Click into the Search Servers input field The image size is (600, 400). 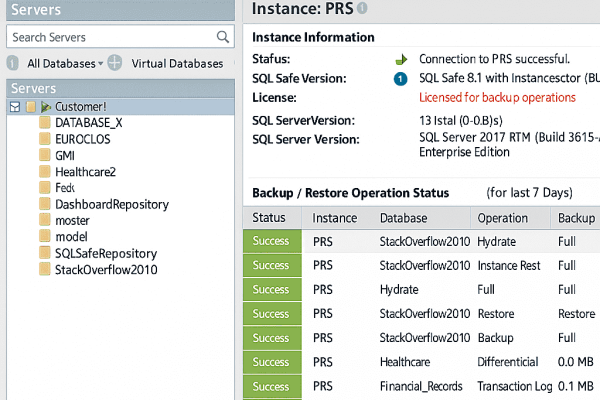[x=110, y=37]
